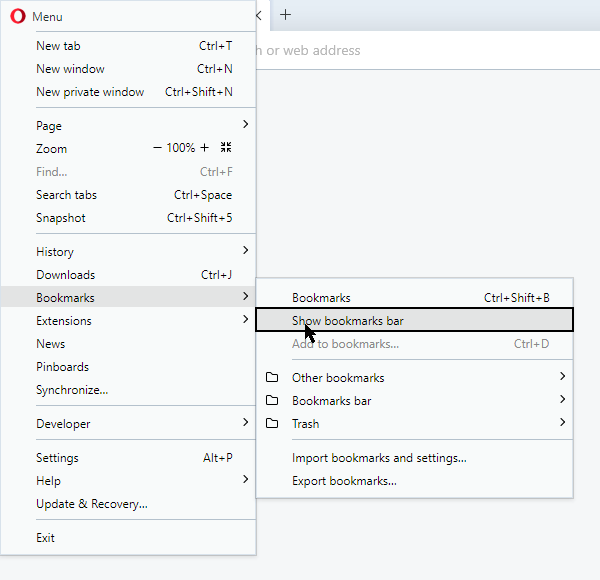Viewport: 600px width, 580px height.
Task: Click the new tab plus button
Action: (x=285, y=15)
